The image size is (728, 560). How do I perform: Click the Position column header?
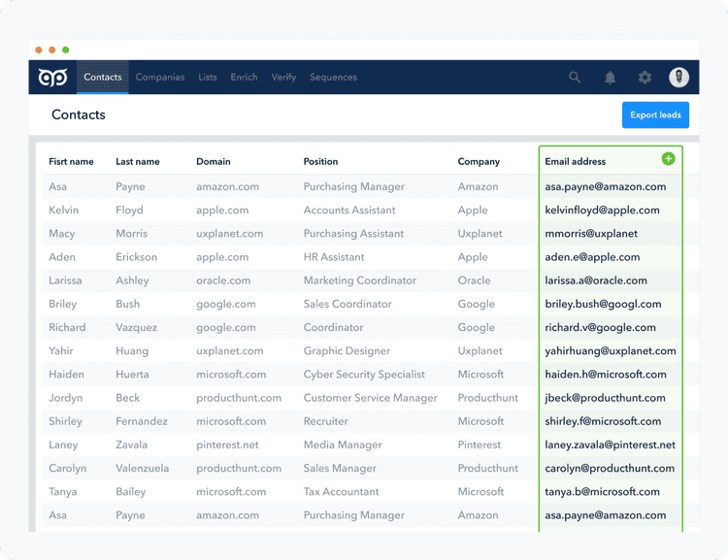tap(320, 161)
